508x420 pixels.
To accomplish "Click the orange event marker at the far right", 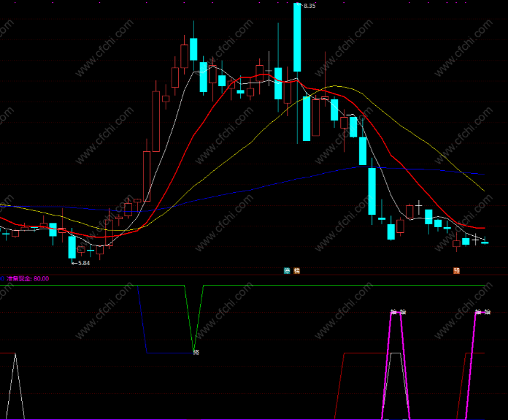I will (x=456, y=270).
